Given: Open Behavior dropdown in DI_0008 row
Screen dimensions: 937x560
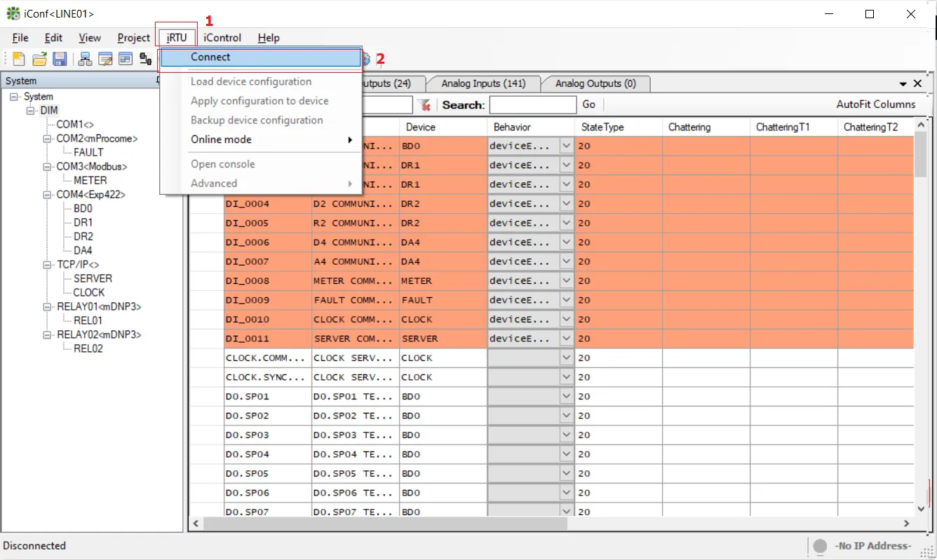Looking at the screenshot, I should point(567,281).
